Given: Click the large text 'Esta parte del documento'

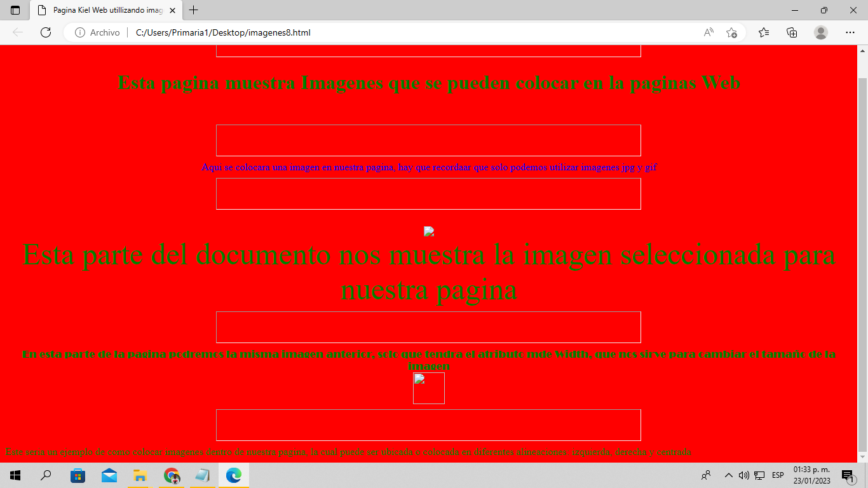Looking at the screenshot, I should pyautogui.click(x=429, y=273).
